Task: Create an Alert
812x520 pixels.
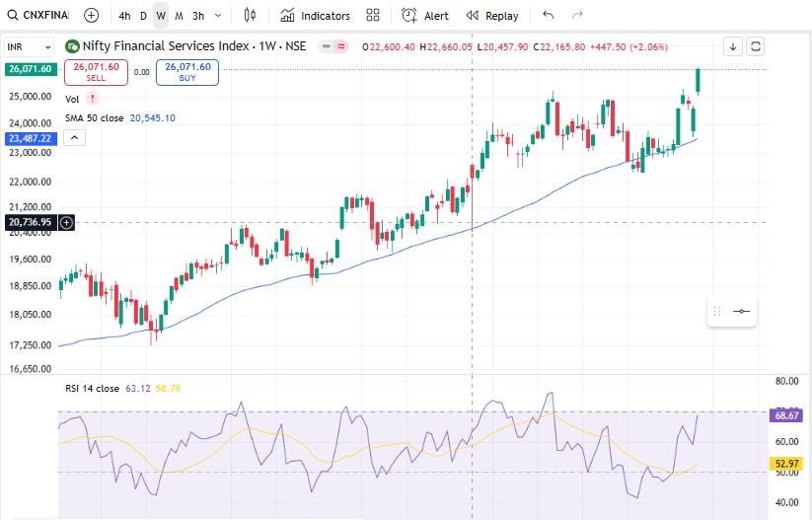Action: click(425, 16)
